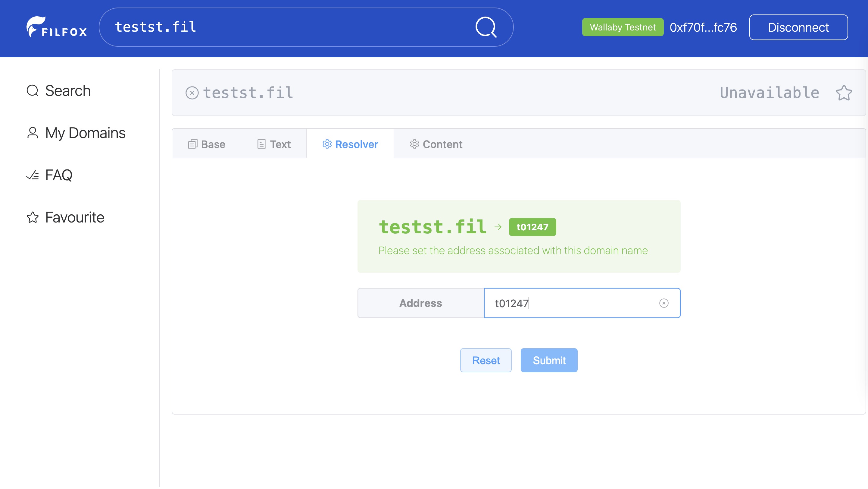Click the FAQ icon in sidebar
Image resolution: width=868 pixels, height=489 pixels.
pyautogui.click(x=32, y=175)
